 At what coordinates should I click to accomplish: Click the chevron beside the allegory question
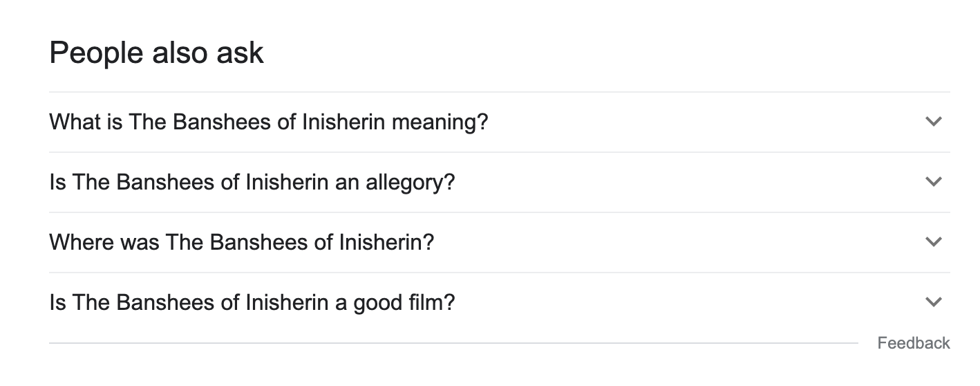(x=933, y=182)
